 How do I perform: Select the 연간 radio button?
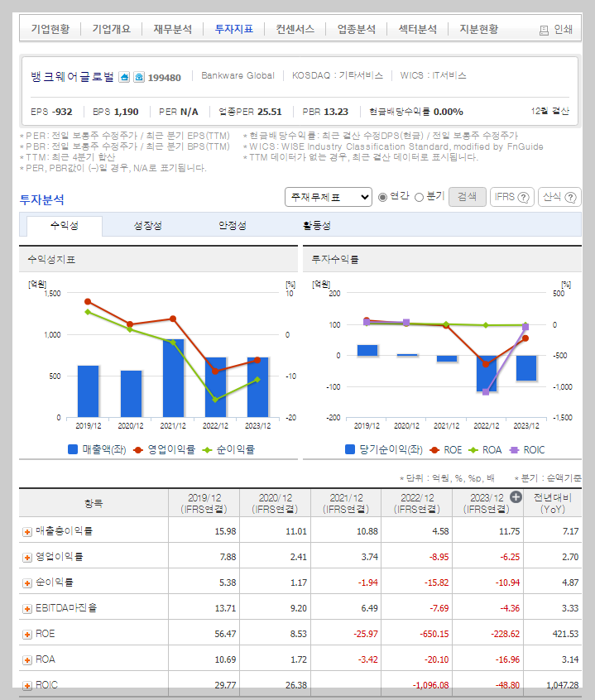point(382,197)
